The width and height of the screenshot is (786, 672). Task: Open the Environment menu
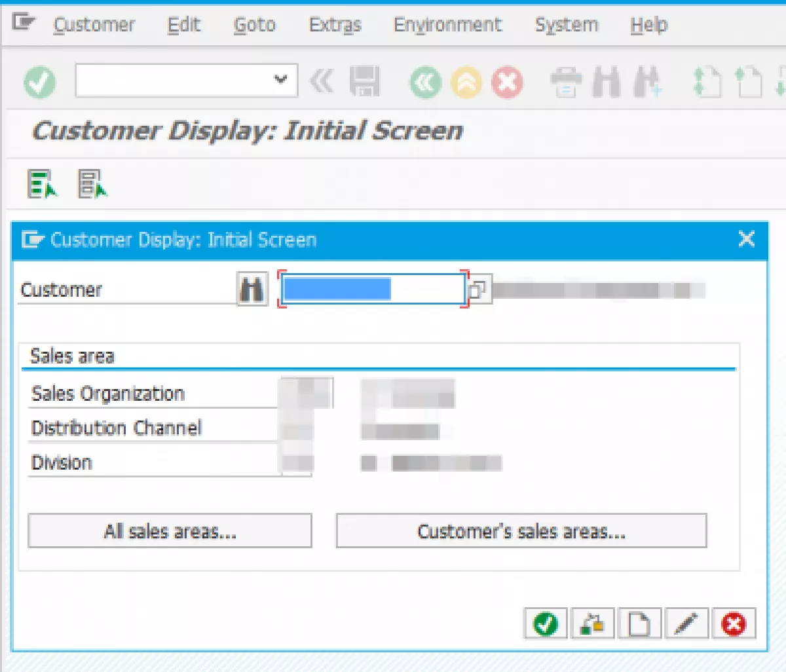click(447, 25)
